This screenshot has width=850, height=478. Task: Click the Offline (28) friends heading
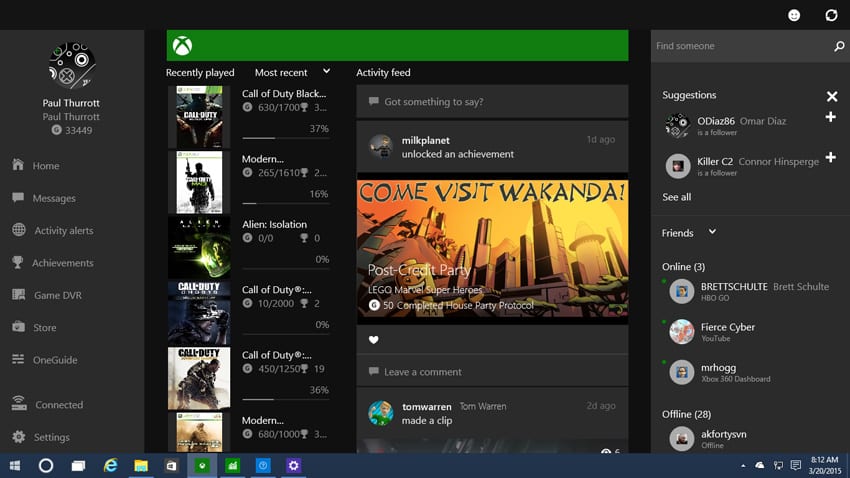pos(686,414)
